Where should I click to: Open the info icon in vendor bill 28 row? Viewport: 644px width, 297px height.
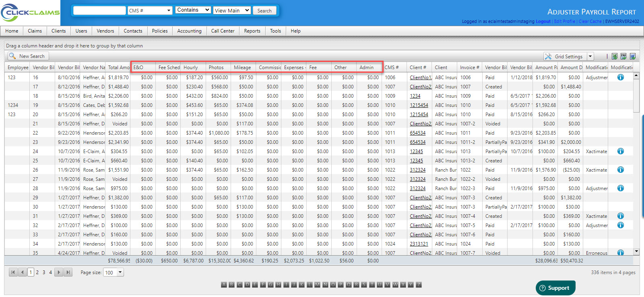(x=621, y=188)
